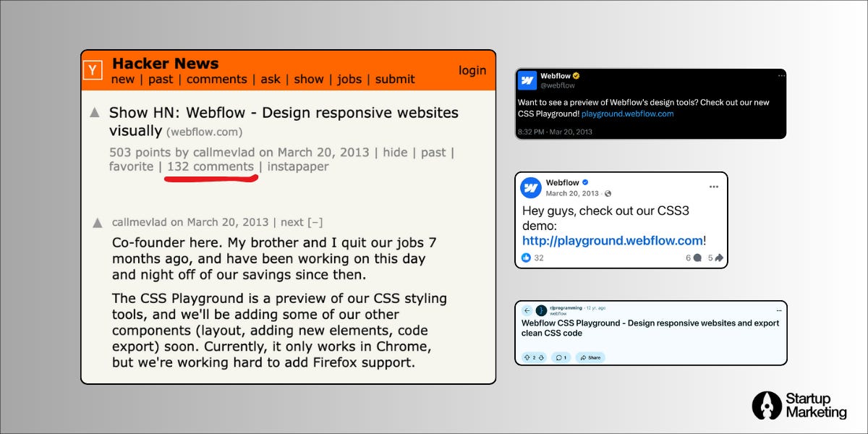Click the Share button on Reddit post

click(590, 357)
